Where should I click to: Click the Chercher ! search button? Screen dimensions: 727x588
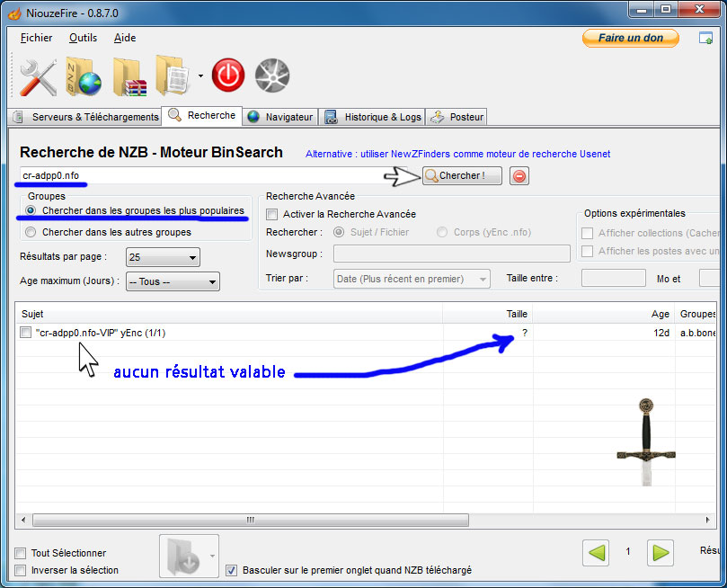point(462,175)
